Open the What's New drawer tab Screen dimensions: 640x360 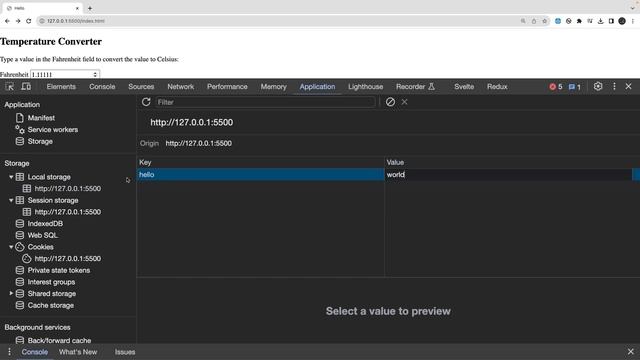tap(78, 352)
